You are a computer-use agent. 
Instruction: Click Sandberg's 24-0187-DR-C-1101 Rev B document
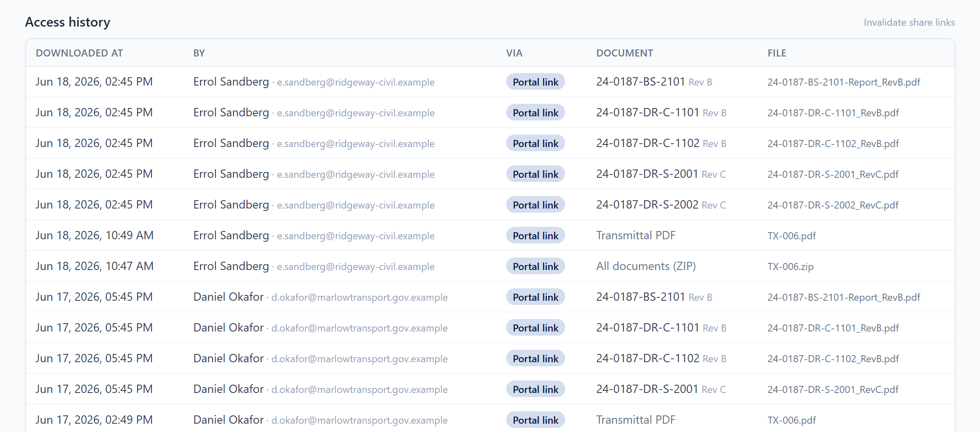tap(661, 113)
